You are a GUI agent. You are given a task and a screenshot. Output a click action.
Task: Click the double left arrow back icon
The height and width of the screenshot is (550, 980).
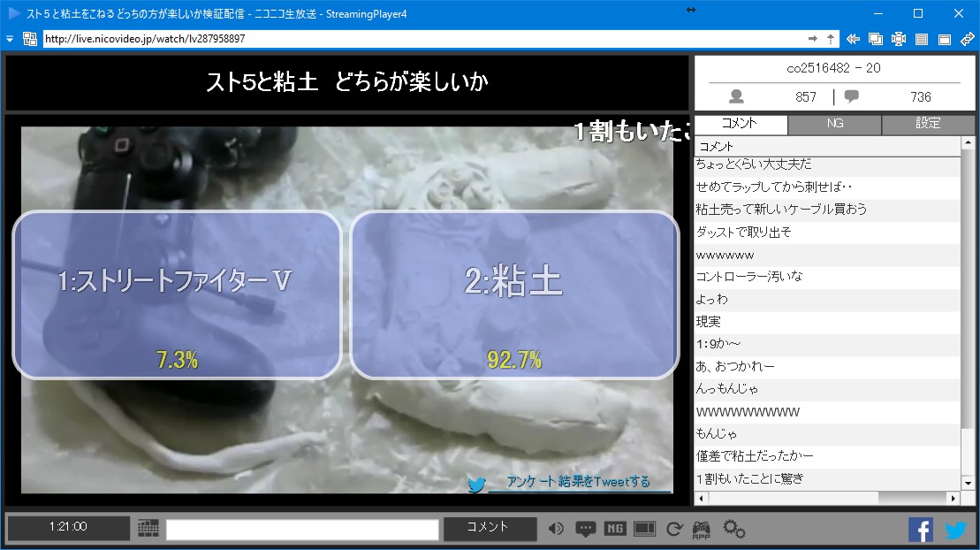pos(853,39)
